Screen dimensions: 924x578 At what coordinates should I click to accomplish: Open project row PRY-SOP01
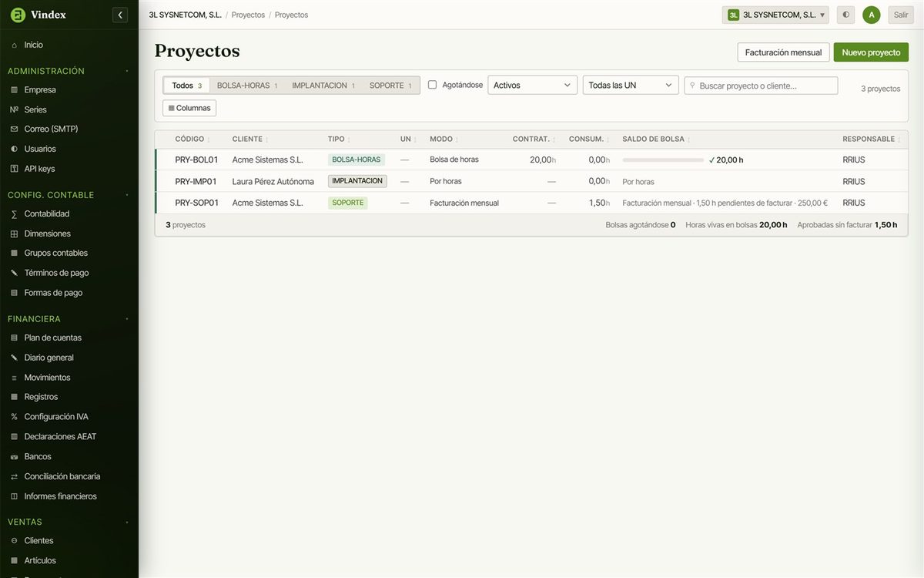(x=531, y=203)
